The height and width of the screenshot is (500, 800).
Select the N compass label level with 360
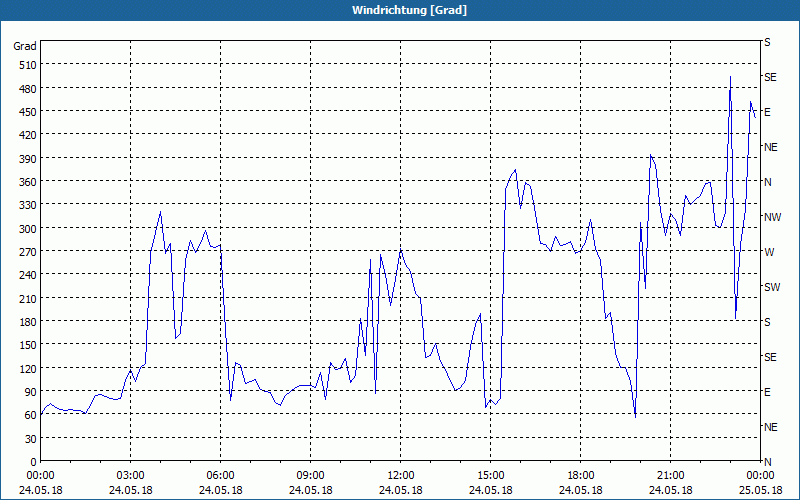point(768,182)
